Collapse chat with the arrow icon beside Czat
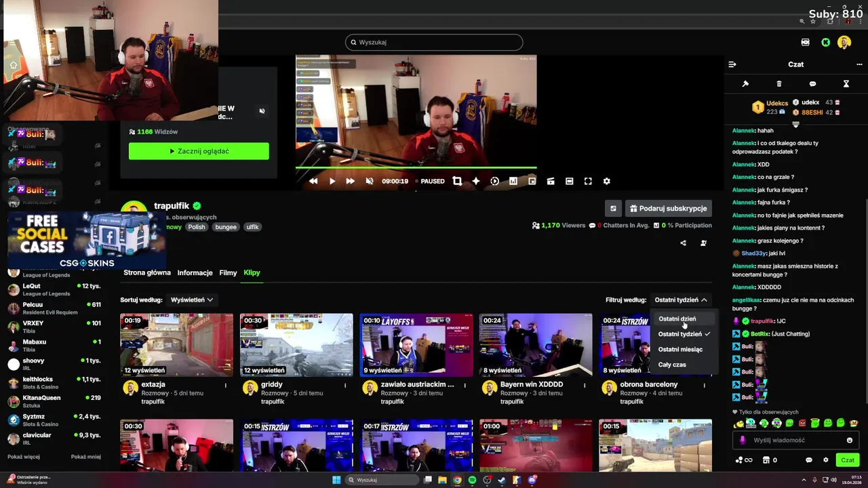868x488 pixels. click(x=732, y=64)
